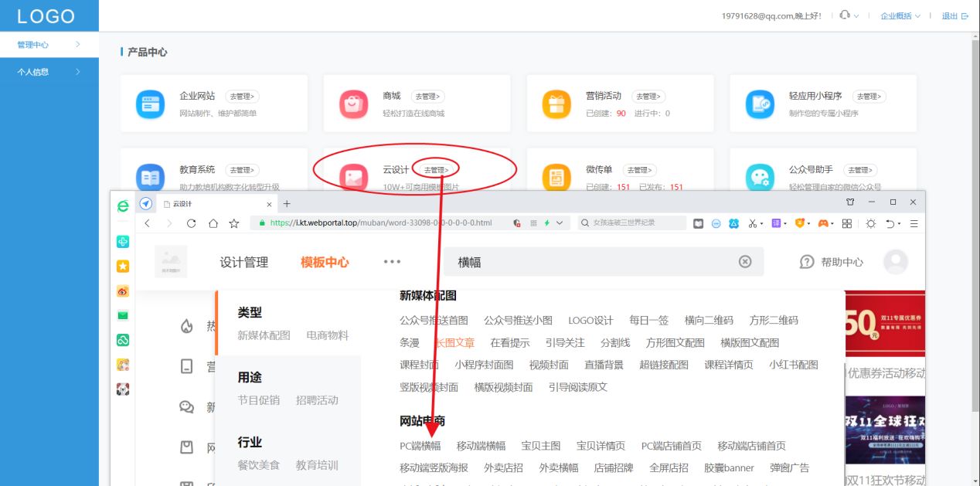This screenshot has width=980, height=486.
Task: Click the undo arrow browser icon
Action: (890, 223)
